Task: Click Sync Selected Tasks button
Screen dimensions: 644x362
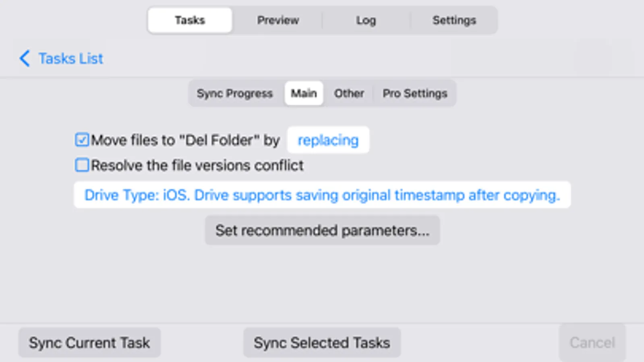Action: click(322, 343)
